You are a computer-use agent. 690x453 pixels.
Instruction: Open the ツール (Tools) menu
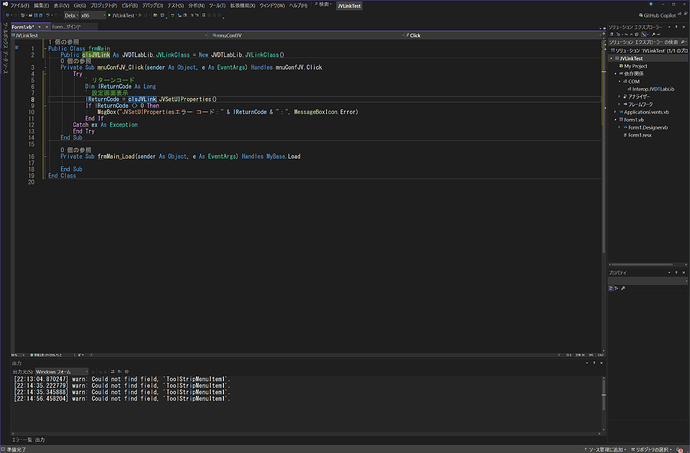tap(217, 6)
